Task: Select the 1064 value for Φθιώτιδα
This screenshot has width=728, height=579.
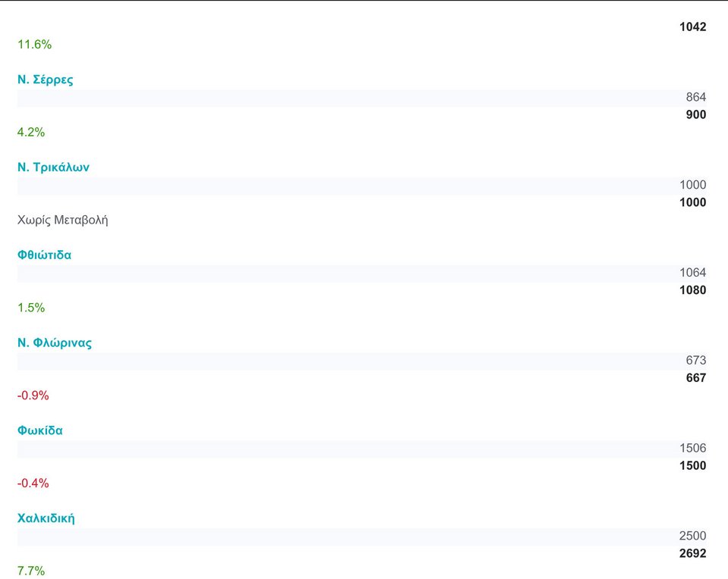Action: tap(692, 273)
